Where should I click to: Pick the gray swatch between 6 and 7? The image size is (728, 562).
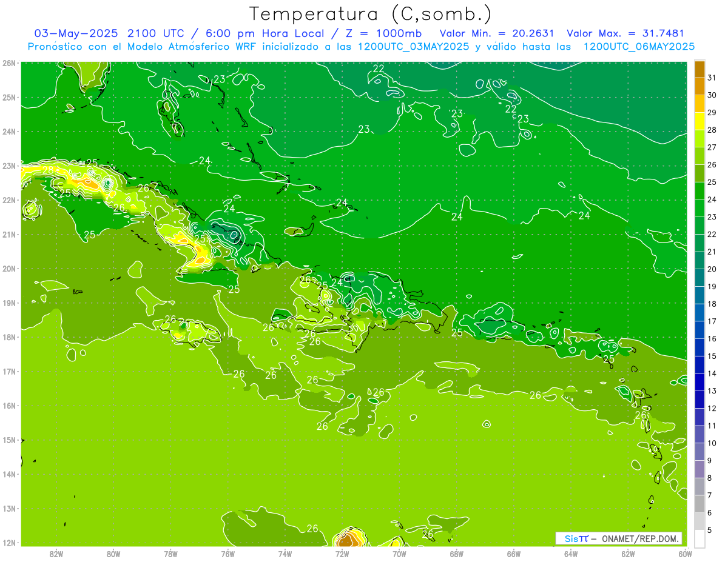point(699,504)
